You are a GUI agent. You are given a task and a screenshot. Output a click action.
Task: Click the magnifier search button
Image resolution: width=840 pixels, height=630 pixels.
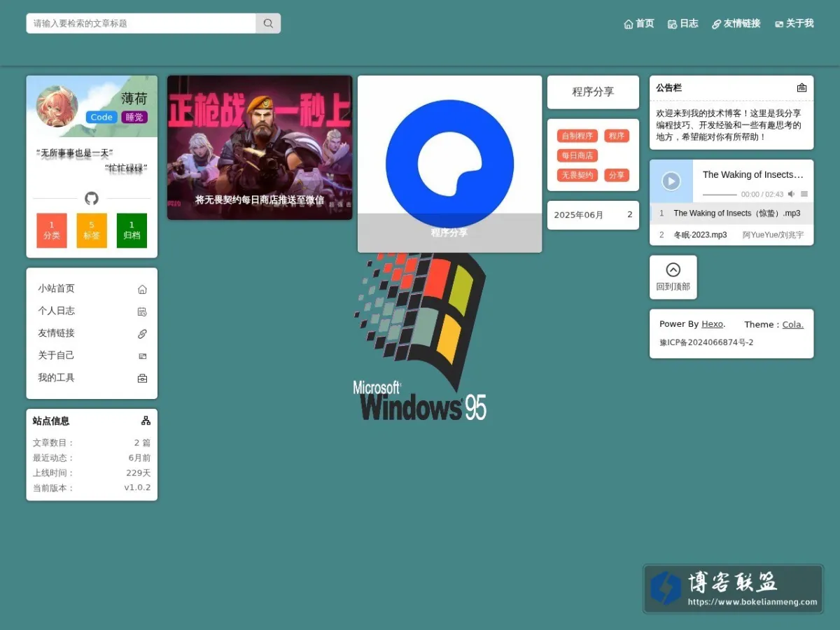[268, 23]
